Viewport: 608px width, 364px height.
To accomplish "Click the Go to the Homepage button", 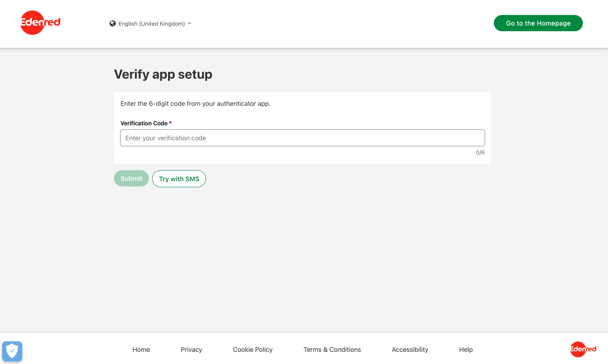I will pos(538,23).
